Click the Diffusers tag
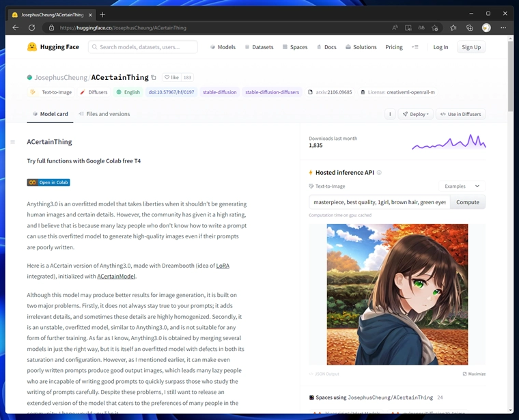Screen dimensions: 519x420 (x=94, y=92)
